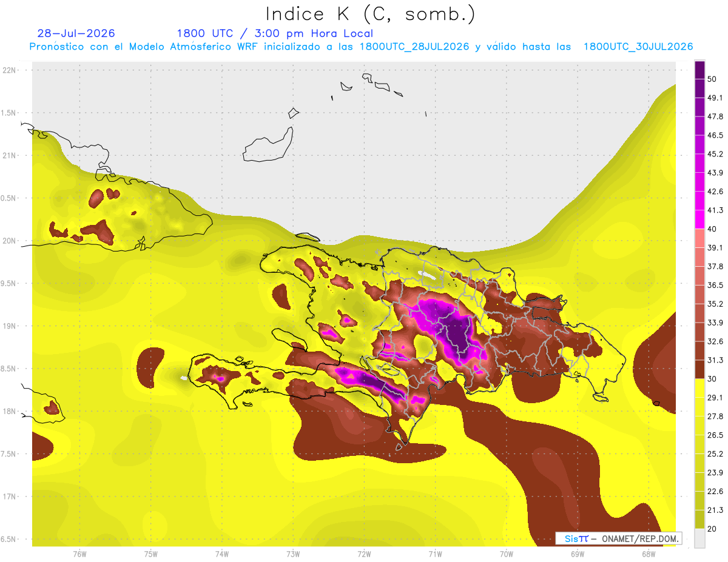Click the "6.5N" axis label
Viewport: 728px width, 562px height.
tap(9, 539)
